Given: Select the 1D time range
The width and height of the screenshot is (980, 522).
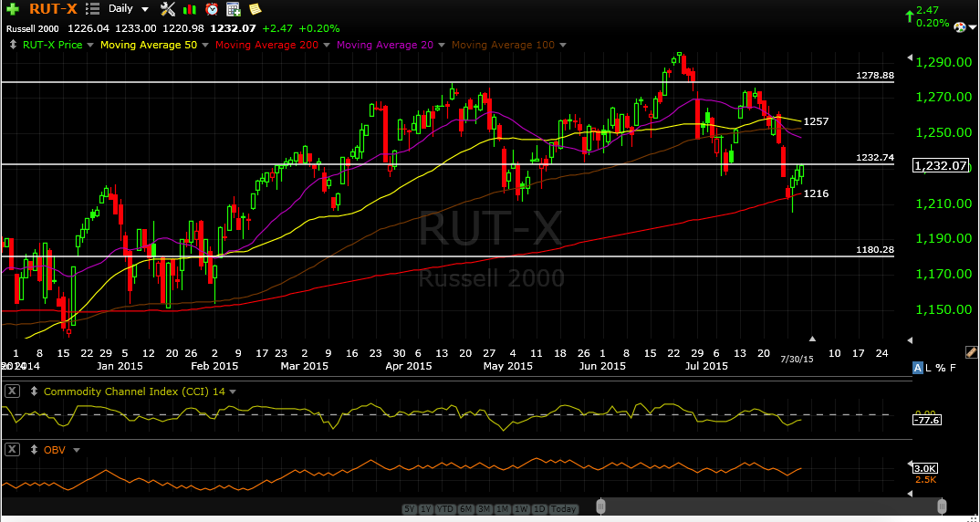Looking at the screenshot, I should [x=539, y=509].
